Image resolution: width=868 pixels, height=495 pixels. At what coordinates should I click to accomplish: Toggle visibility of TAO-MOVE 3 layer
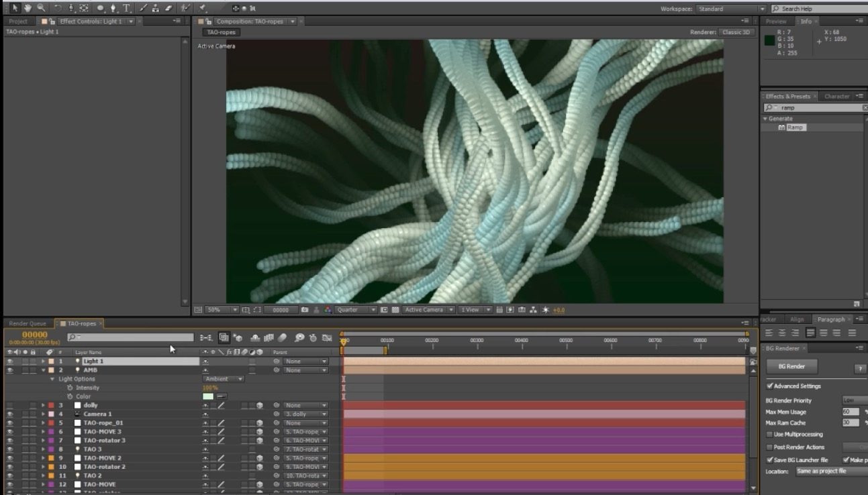tap(9, 431)
